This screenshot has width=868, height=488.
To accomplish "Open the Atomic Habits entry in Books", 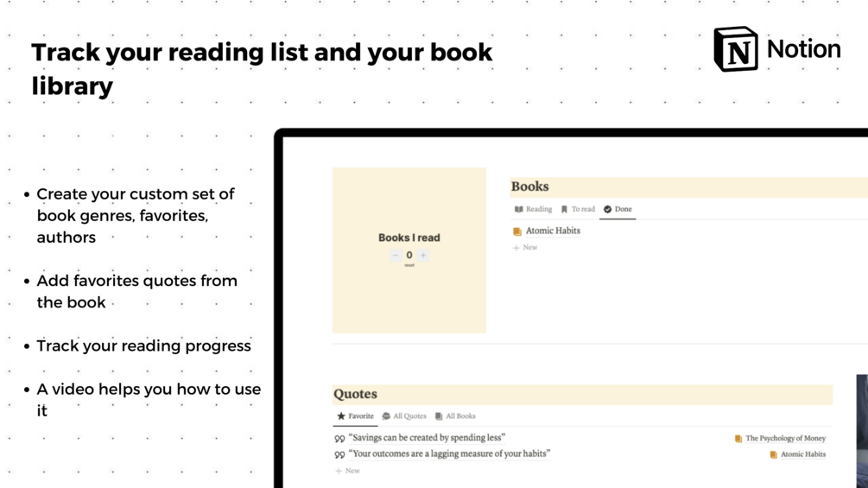I will 553,231.
